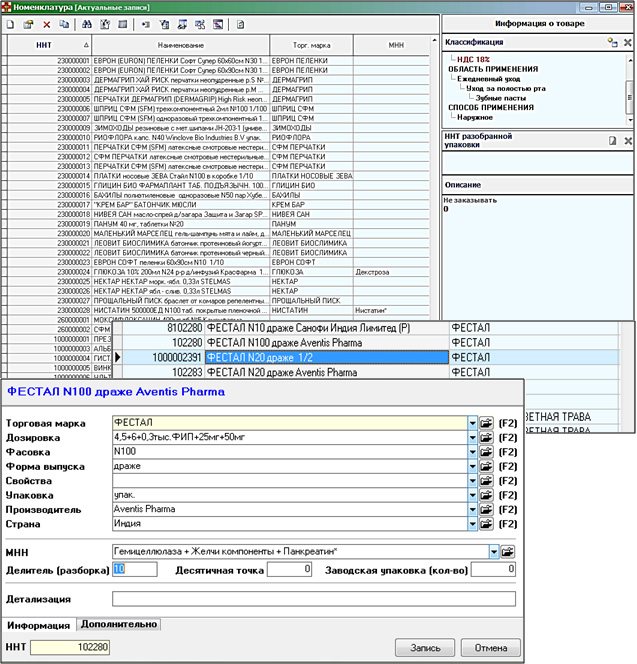Screen dimensions: 637x664
Task: Select the Уход за полостью рта node
Action: point(506,89)
